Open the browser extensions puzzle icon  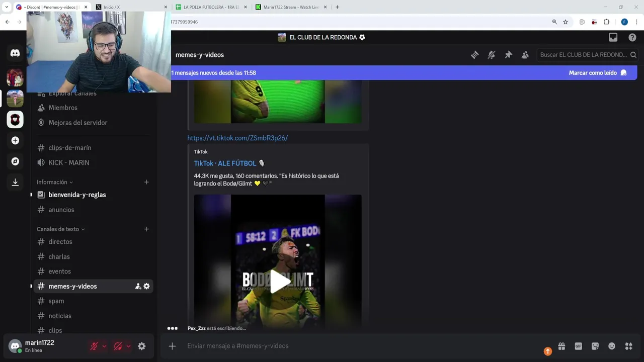(606, 22)
